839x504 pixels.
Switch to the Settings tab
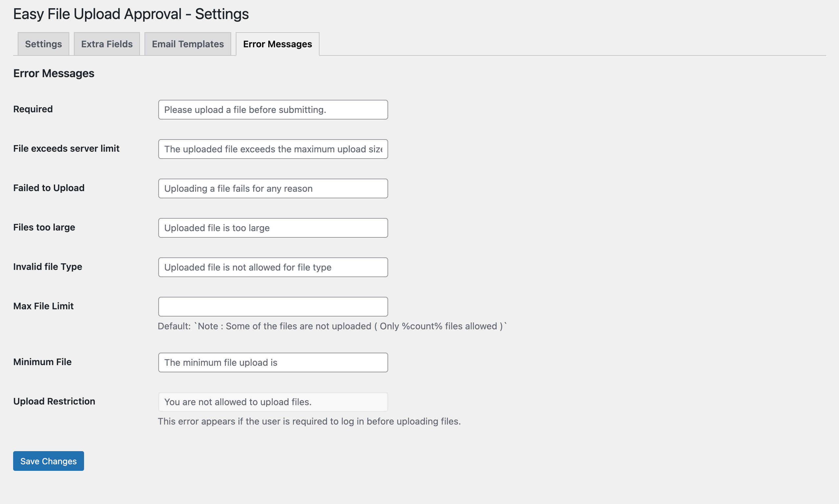pyautogui.click(x=43, y=43)
